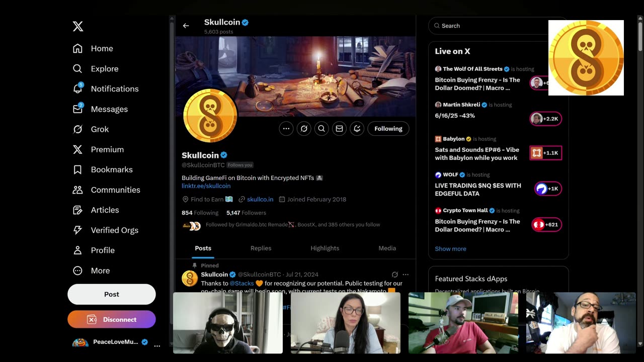View the 854 Following list

click(x=200, y=213)
